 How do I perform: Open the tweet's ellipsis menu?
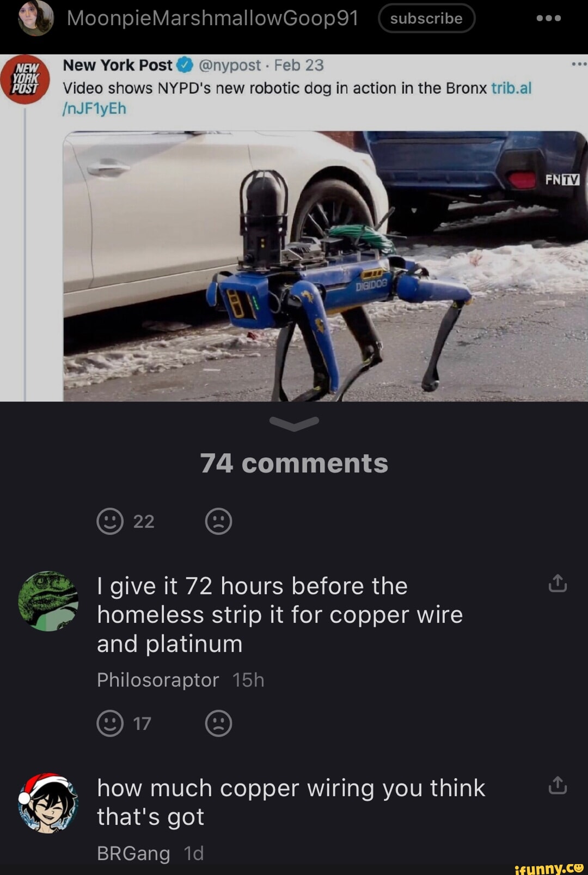tap(579, 65)
